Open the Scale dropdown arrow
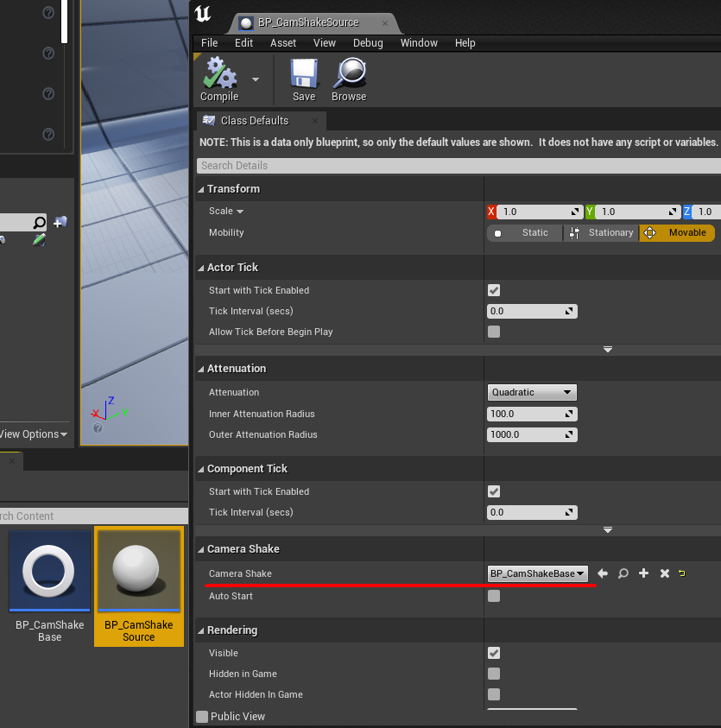This screenshot has height=728, width=721. 240,212
